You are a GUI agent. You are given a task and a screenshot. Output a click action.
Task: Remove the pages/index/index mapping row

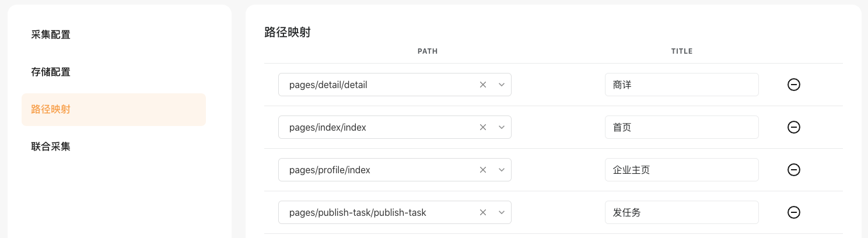click(793, 127)
